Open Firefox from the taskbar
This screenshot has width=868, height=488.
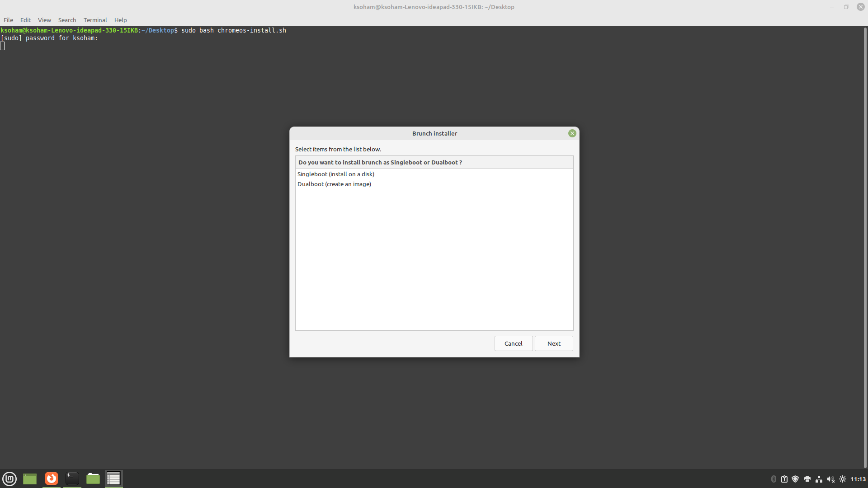51,479
